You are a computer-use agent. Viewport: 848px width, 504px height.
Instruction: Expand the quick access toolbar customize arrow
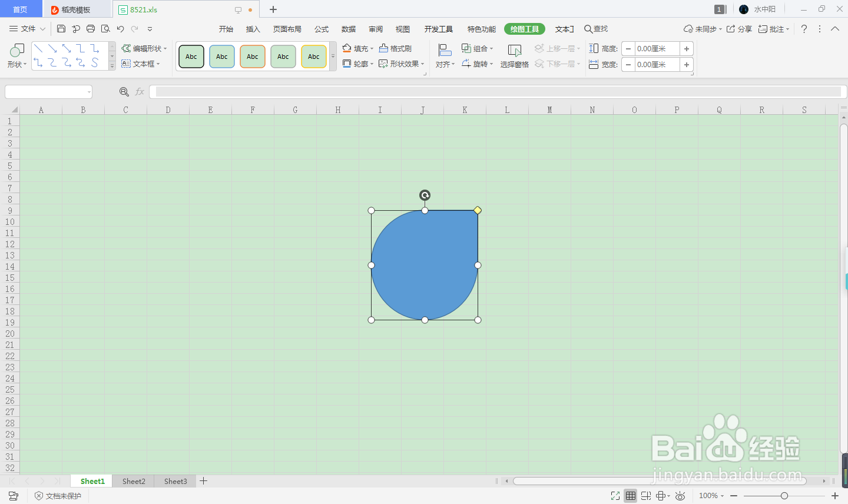point(150,29)
